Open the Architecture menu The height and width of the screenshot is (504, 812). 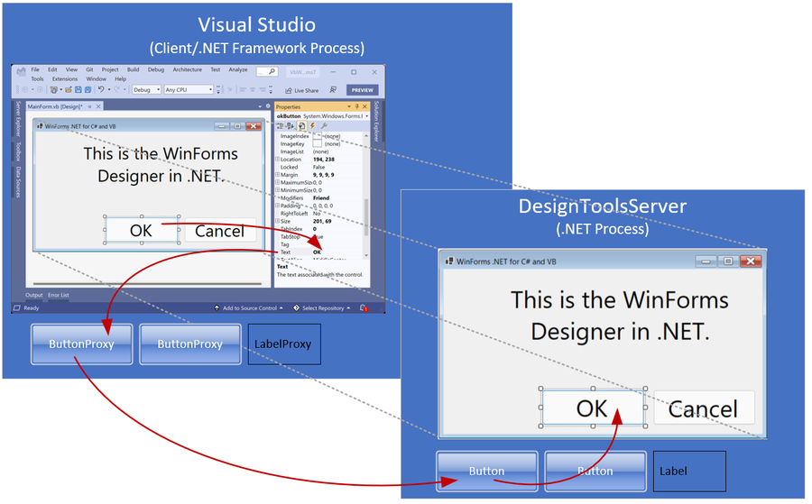188,69
